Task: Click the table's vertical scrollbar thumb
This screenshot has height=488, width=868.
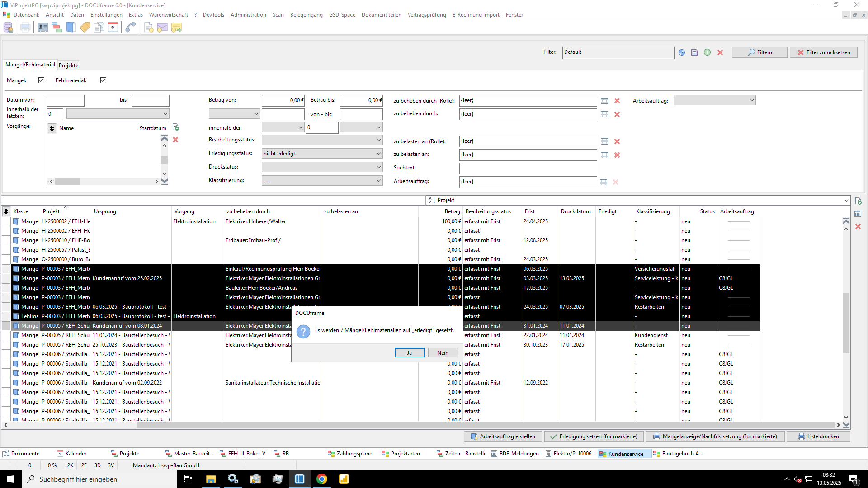Action: click(x=846, y=323)
